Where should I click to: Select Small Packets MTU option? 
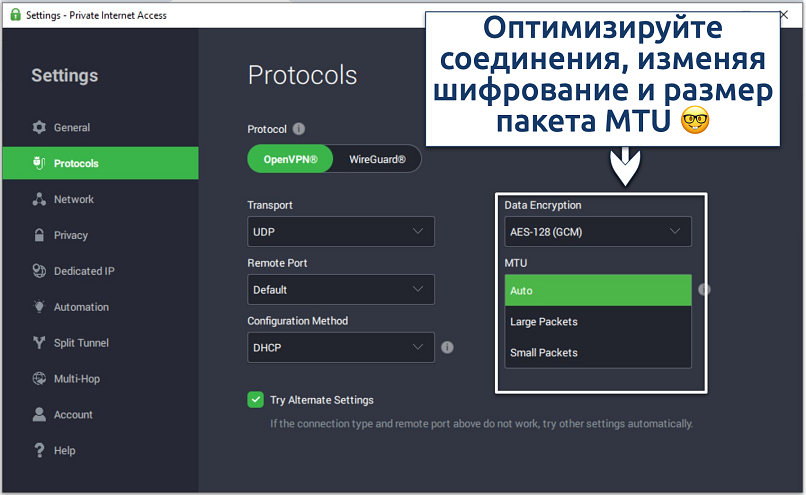(x=598, y=353)
